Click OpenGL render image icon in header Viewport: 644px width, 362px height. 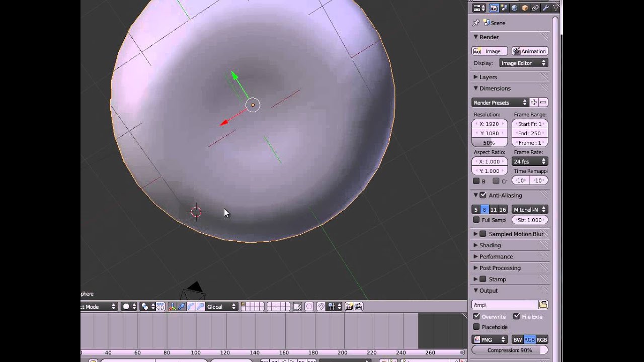(x=349, y=307)
